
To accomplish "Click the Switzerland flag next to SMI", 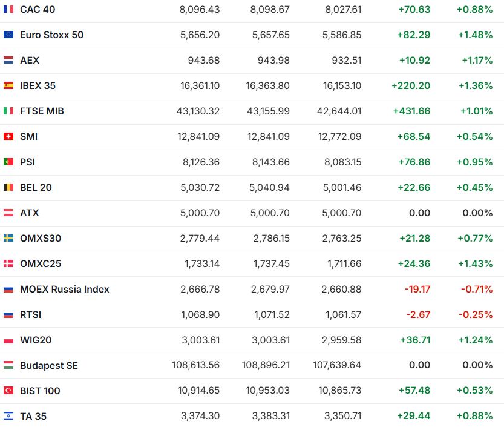I will pos(8,136).
